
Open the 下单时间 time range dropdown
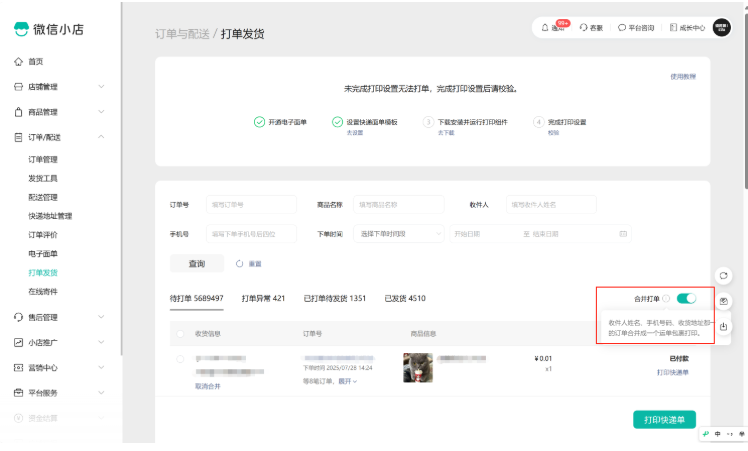coord(397,234)
